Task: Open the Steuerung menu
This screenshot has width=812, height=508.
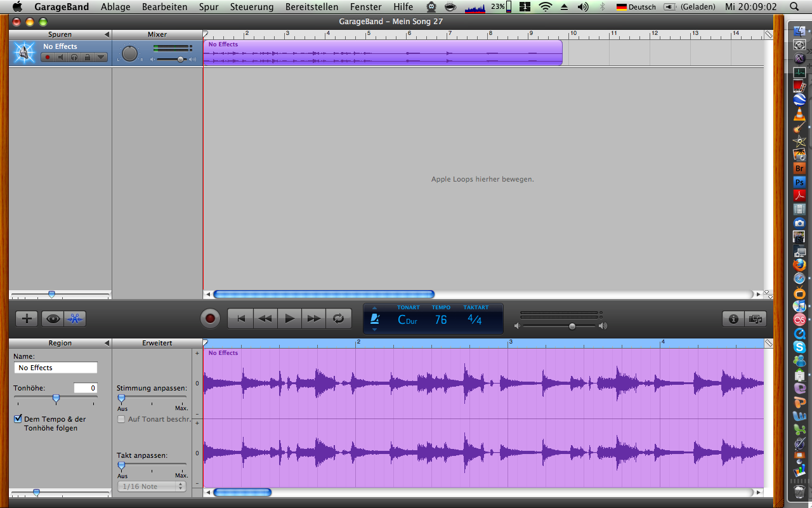Action: [x=252, y=7]
